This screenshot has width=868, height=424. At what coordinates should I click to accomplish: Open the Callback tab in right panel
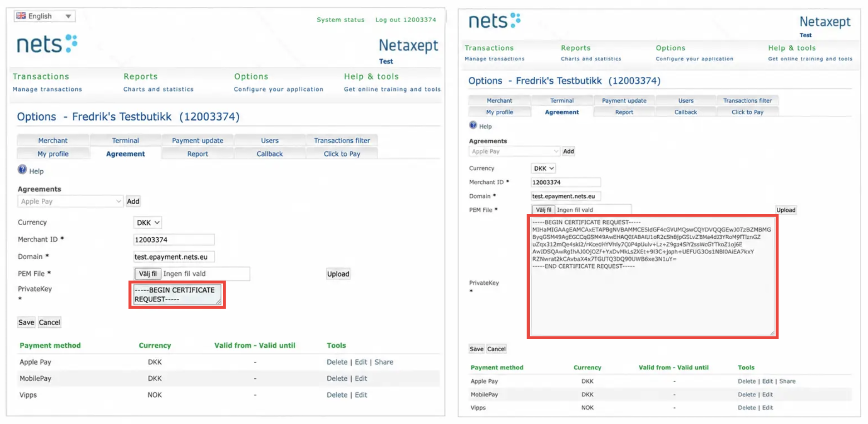point(686,112)
